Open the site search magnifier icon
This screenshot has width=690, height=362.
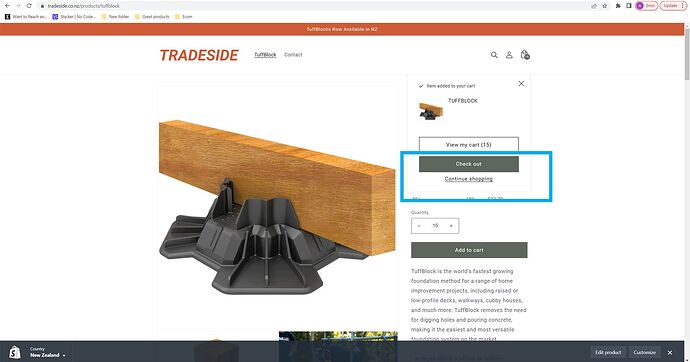[x=494, y=55]
